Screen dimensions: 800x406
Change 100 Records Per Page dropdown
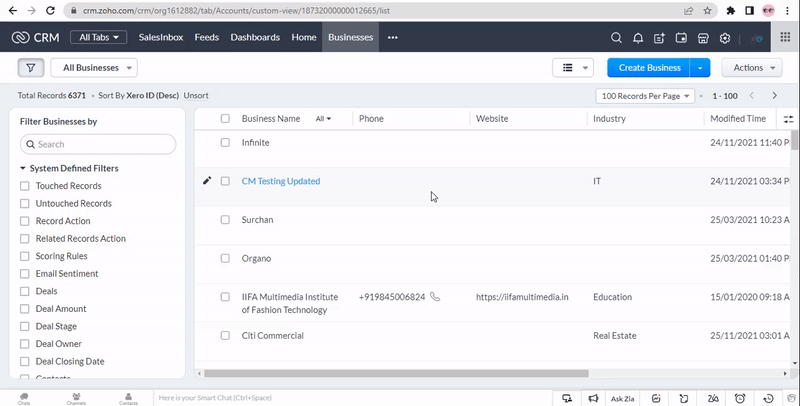645,96
